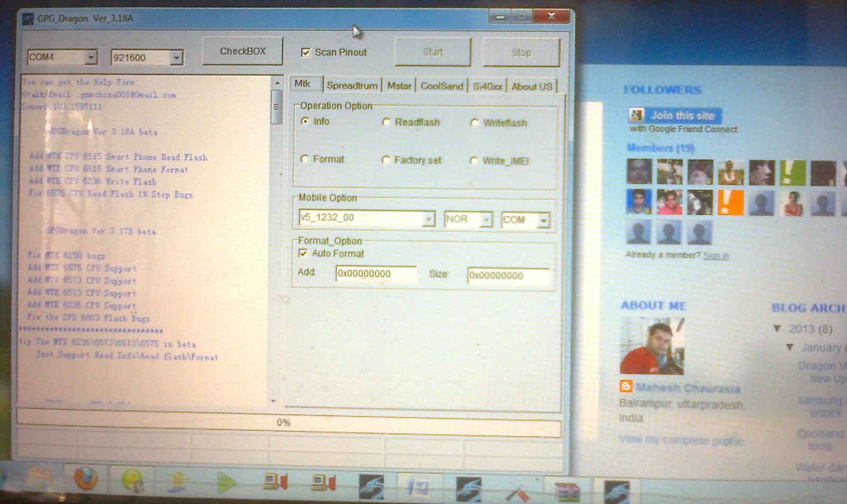Screen dimensions: 847x504
Task: Go to the Si40xx tab
Action: point(487,86)
